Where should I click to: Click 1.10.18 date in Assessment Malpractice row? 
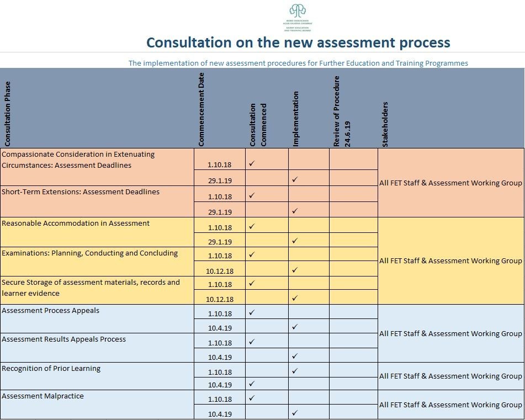coord(220,399)
